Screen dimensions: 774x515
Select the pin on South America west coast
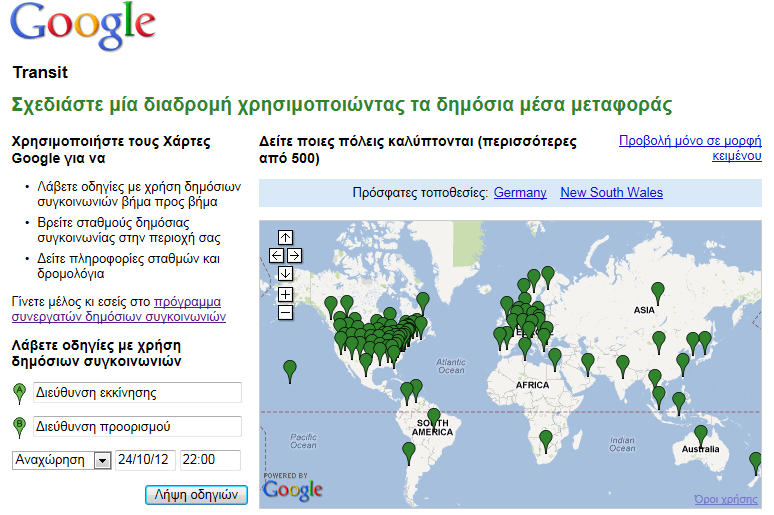(409, 452)
